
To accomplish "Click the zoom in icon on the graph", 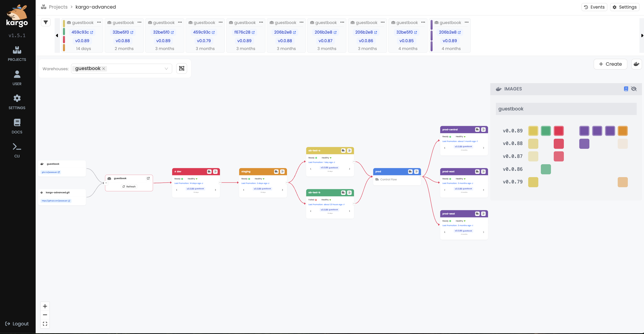I will pyautogui.click(x=45, y=306).
